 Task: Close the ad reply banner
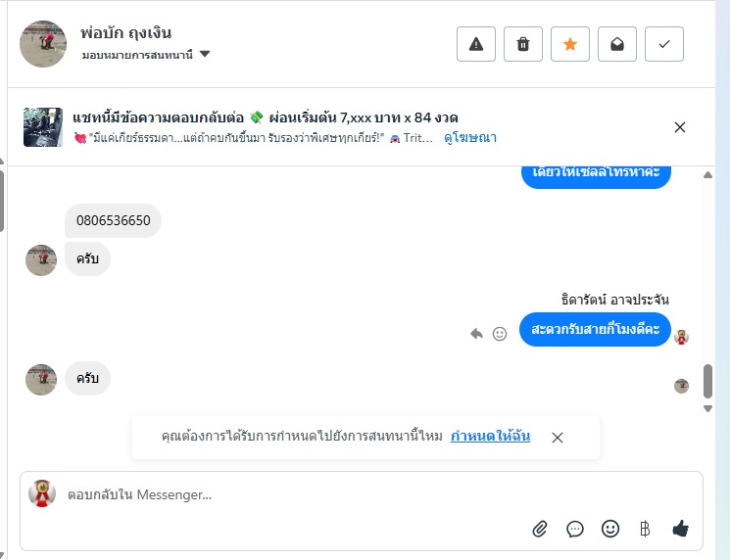(680, 127)
